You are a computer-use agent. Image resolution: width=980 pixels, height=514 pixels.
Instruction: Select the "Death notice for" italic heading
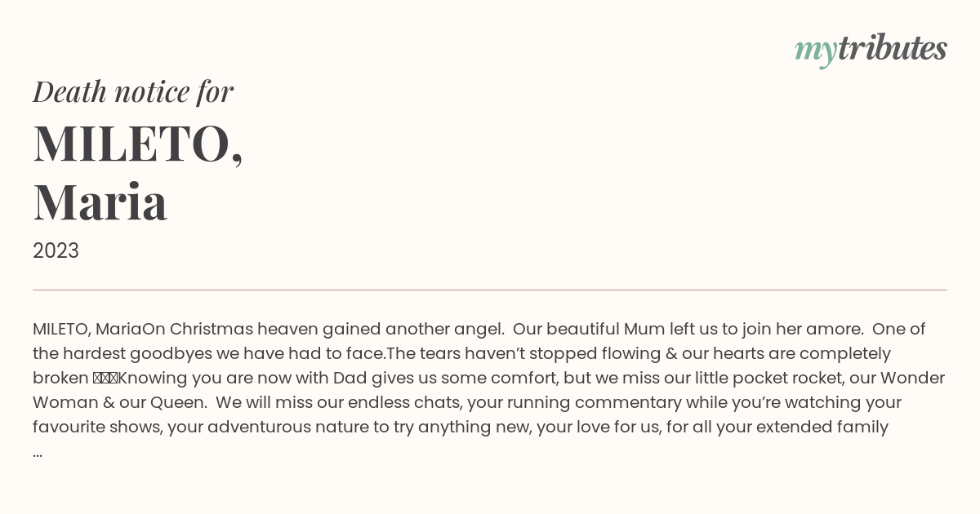[133, 91]
